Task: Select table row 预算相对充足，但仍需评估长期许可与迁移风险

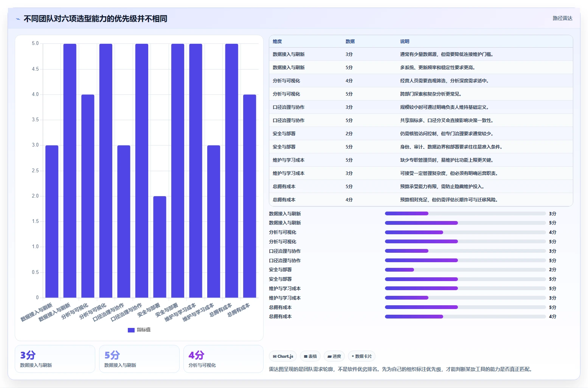Action: pos(421,200)
